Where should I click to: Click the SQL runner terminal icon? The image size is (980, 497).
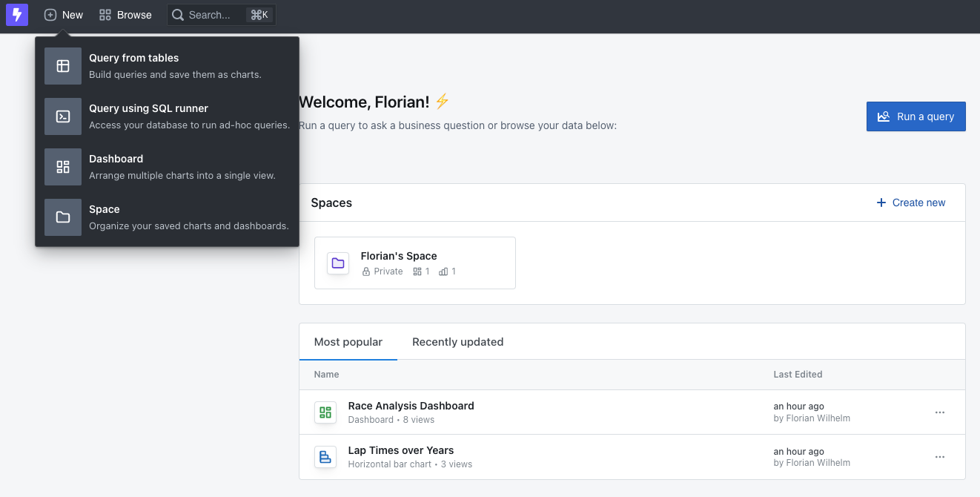pos(62,116)
